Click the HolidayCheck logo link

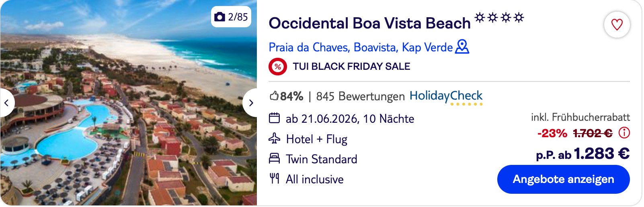click(446, 96)
